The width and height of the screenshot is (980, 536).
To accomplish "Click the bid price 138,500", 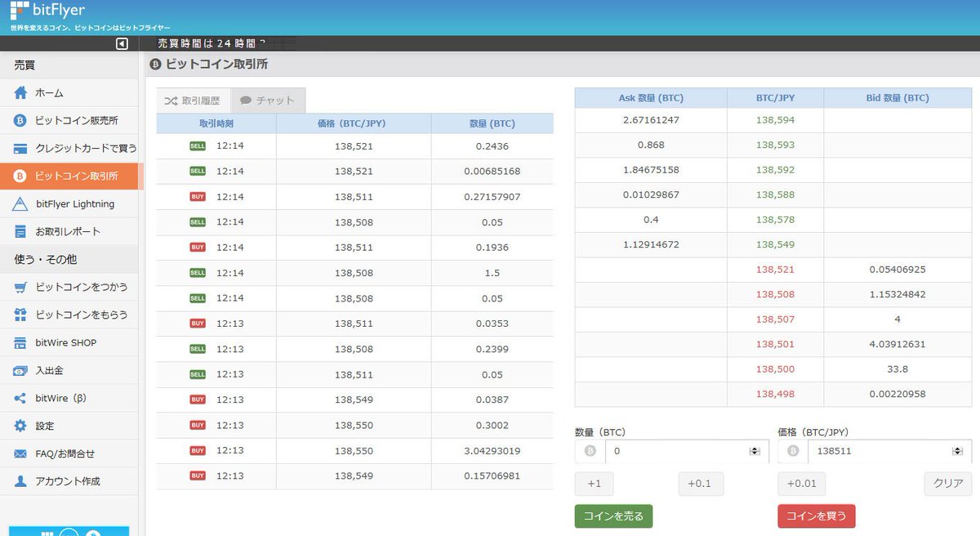I will click(x=775, y=369).
